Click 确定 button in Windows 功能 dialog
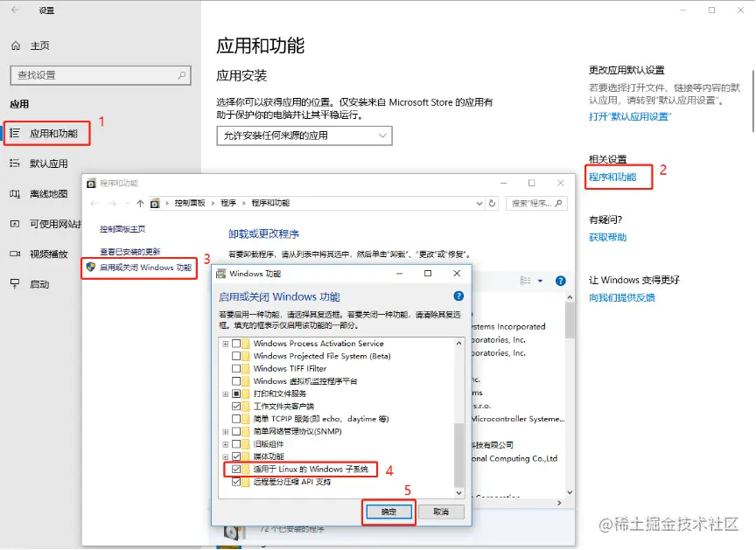Screen dimensions: 756x550 (388, 512)
